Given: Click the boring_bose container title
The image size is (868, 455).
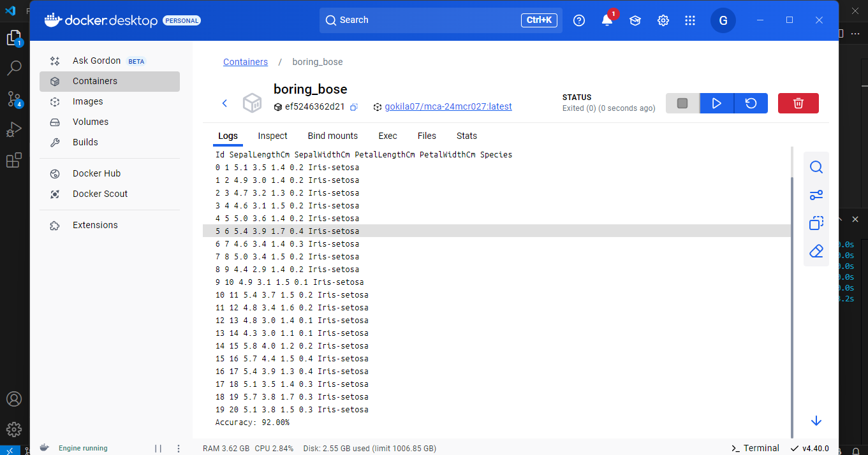Looking at the screenshot, I should [311, 89].
